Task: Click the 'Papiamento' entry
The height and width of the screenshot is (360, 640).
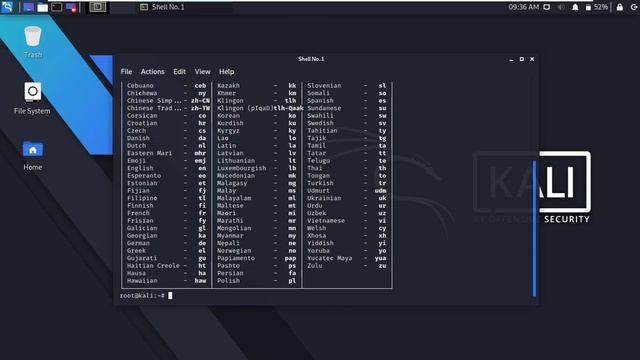Action: pyautogui.click(x=236, y=258)
